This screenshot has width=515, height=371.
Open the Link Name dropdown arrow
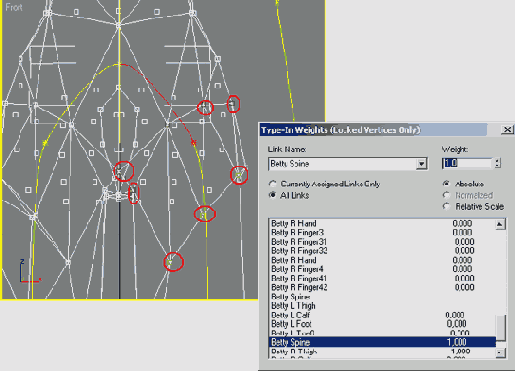tap(422, 164)
